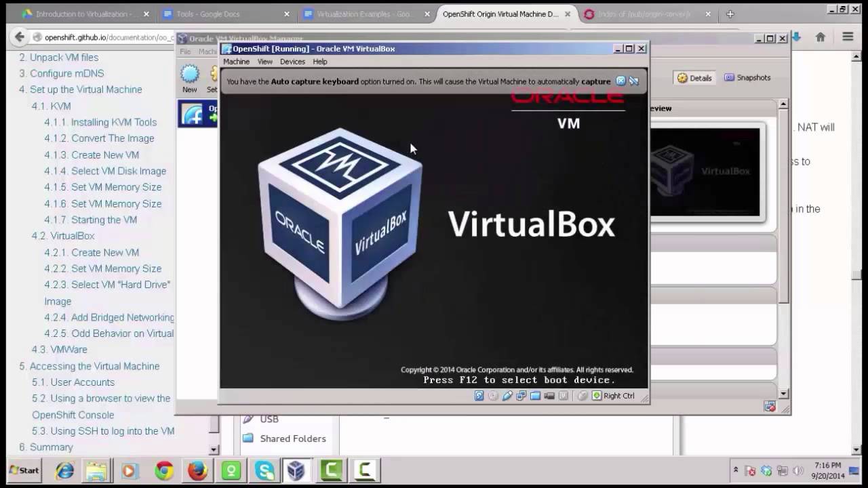This screenshot has width=868, height=488.
Task: Open '6. Summary' link
Action: tap(45, 447)
